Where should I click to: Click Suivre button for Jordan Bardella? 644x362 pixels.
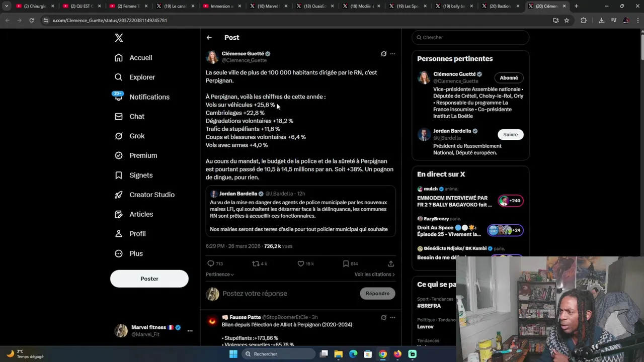pos(510,134)
